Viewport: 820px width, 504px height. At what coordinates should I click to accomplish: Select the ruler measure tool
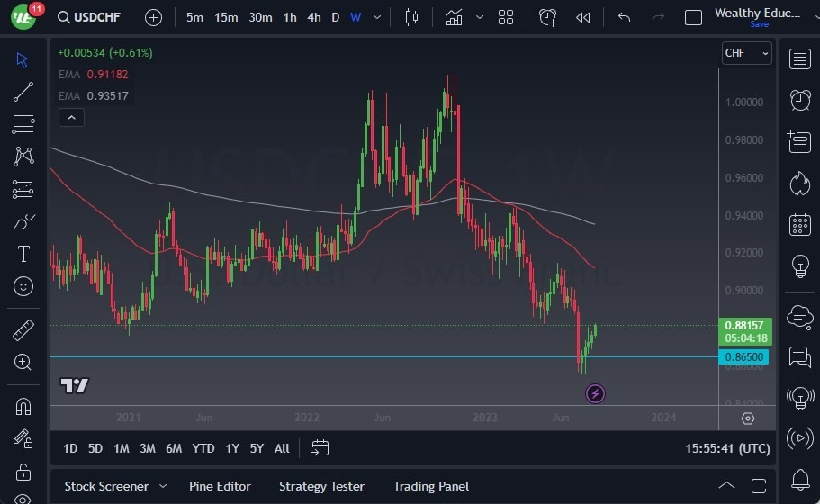(x=23, y=330)
